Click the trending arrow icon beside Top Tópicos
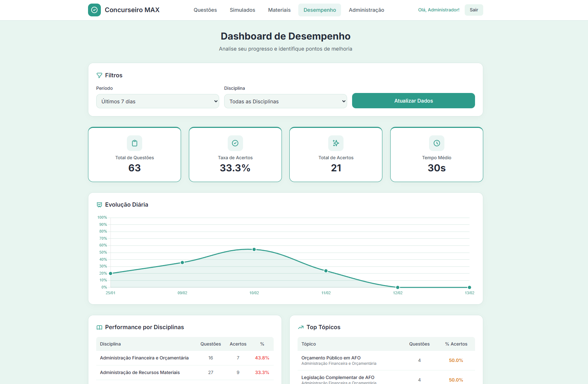Screen dimensions: 588x384 click(301, 327)
